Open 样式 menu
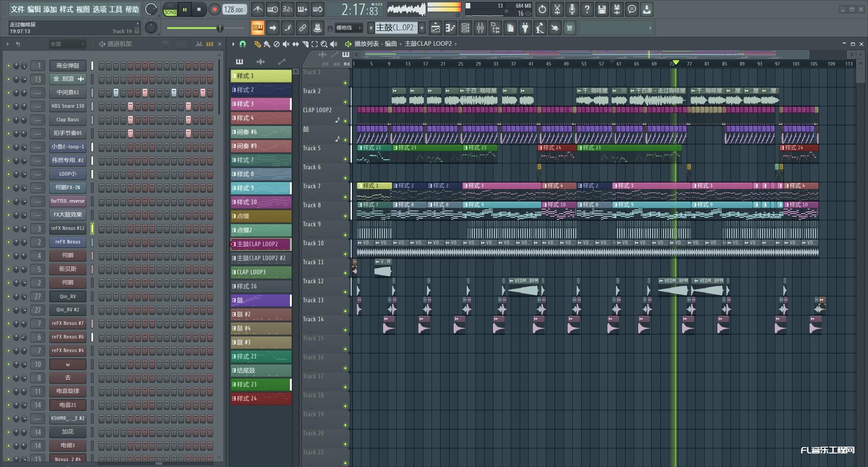 (66, 9)
